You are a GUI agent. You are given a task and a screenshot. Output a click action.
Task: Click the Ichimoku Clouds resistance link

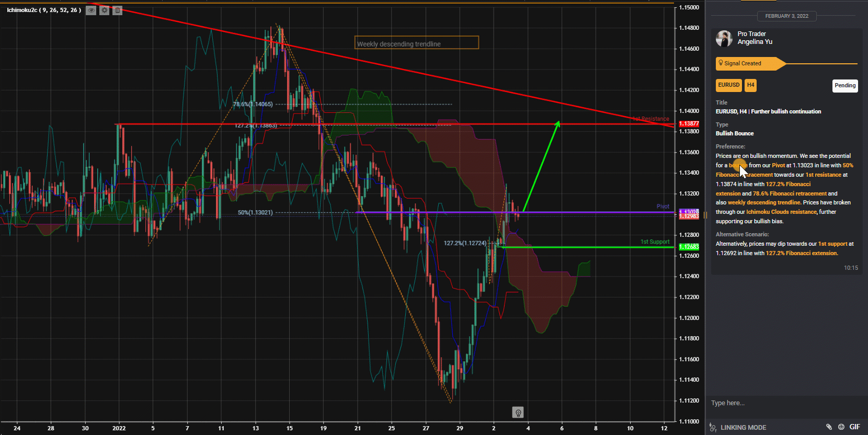click(781, 212)
